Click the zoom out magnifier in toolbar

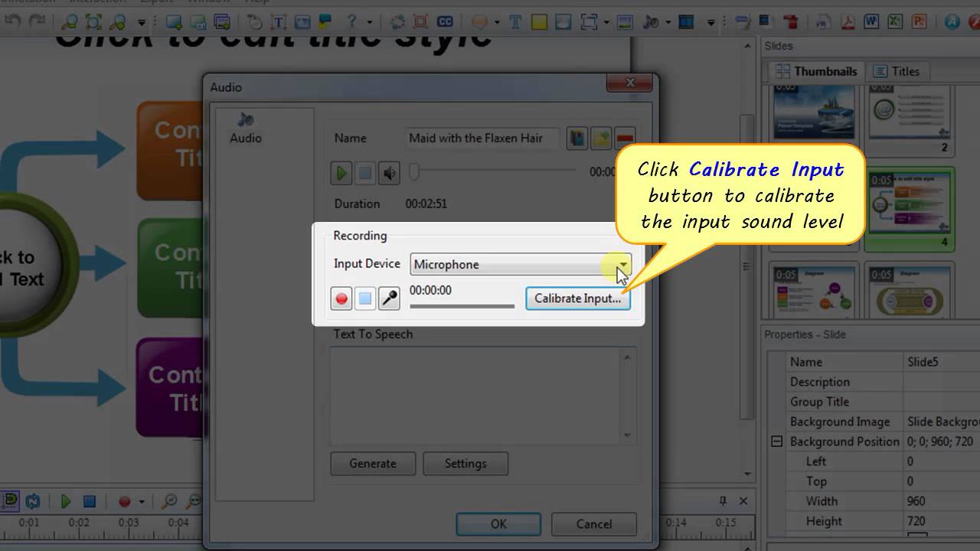coord(69,22)
